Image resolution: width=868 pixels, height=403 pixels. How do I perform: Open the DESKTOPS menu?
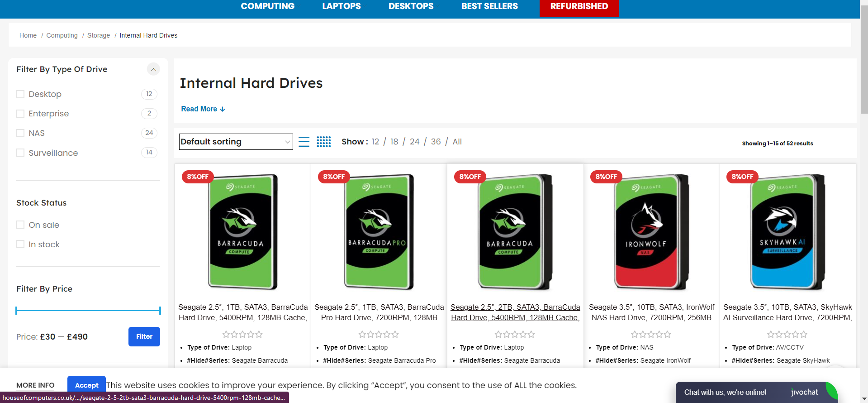pyautogui.click(x=411, y=6)
